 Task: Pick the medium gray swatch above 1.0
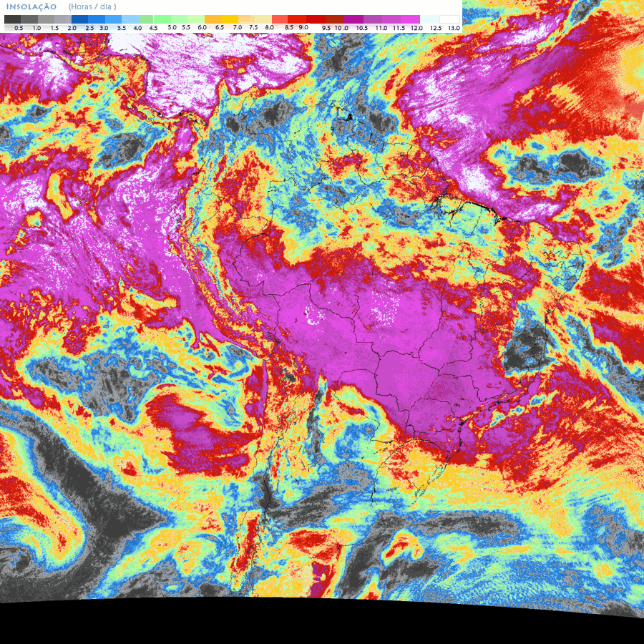[x=29, y=19]
